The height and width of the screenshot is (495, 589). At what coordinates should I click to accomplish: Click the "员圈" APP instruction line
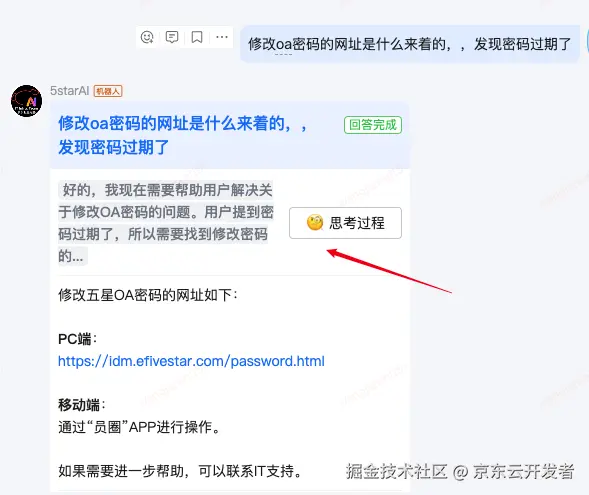pos(139,427)
